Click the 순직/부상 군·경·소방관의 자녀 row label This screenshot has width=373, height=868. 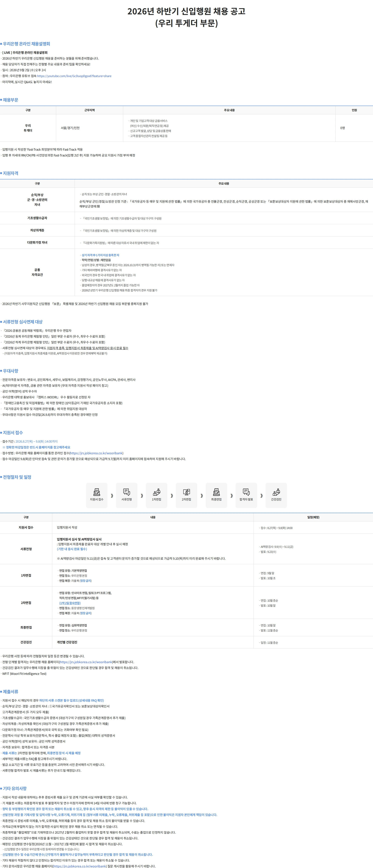point(37,200)
